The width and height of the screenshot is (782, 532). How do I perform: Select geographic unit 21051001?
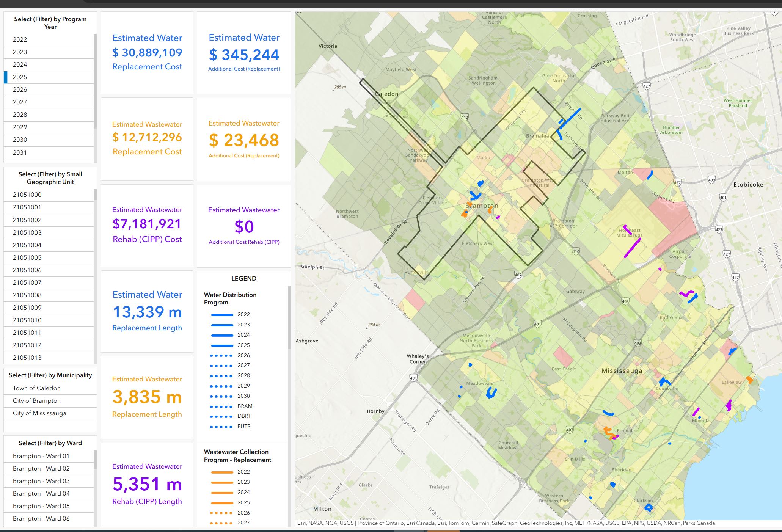(x=49, y=207)
